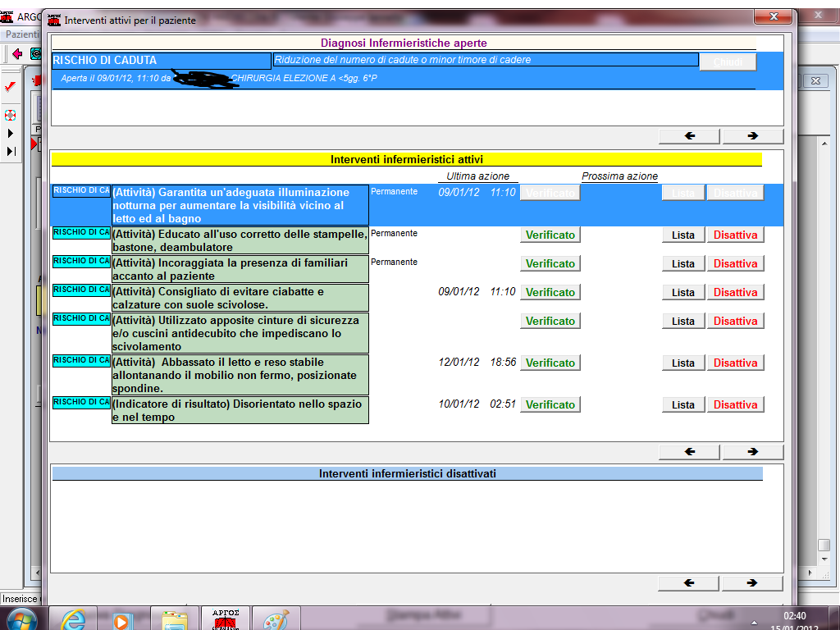Click Verificato for illuminazione notturna activity
The image size is (840, 630).
point(550,193)
